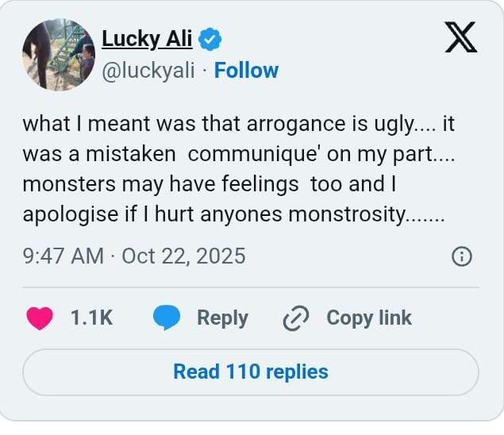Click the Oct 22, 2025 date
Viewport: 504px width, 435px height.
click(183, 256)
